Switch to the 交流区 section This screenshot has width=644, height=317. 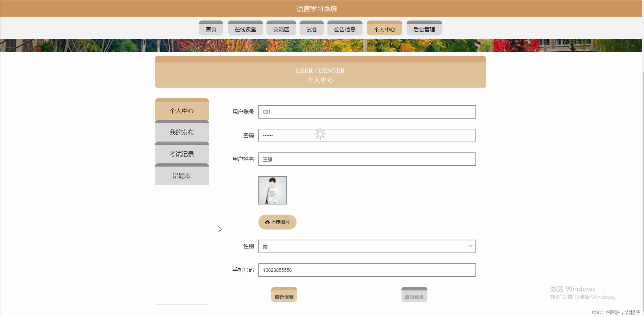[281, 28]
